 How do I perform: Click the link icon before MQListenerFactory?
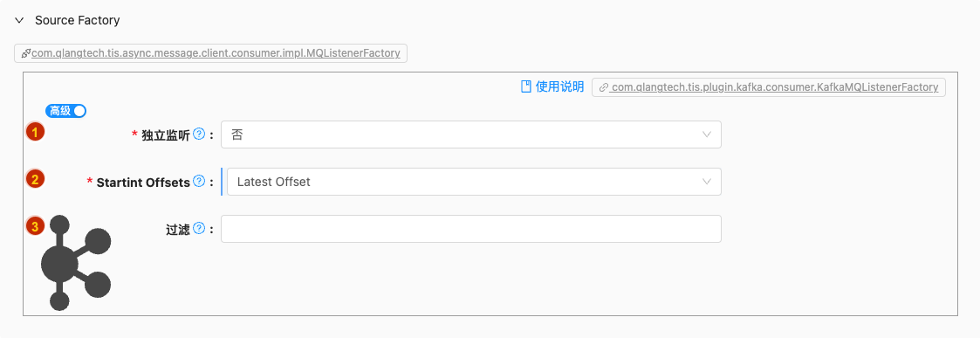[x=25, y=53]
